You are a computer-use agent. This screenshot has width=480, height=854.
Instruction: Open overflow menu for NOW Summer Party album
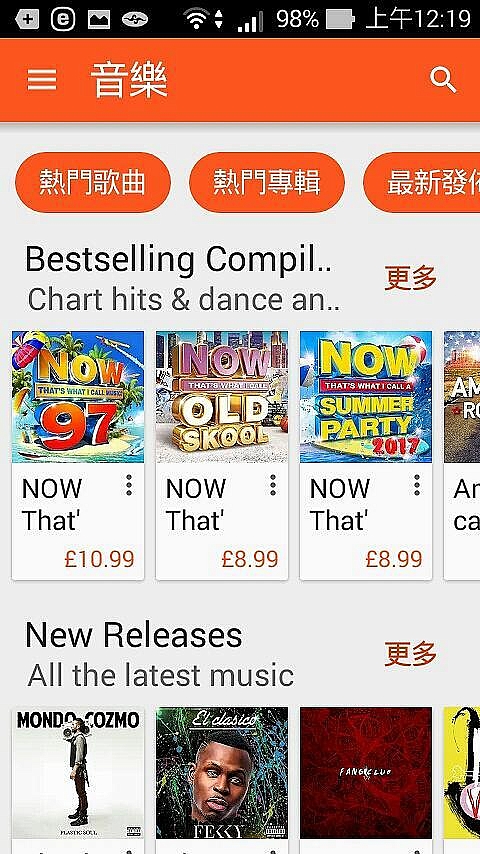[417, 485]
